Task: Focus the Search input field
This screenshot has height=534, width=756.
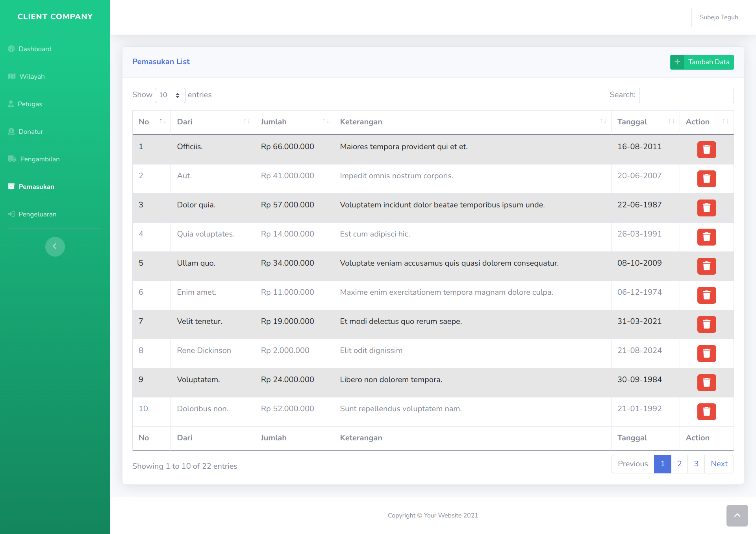Action: click(x=686, y=95)
